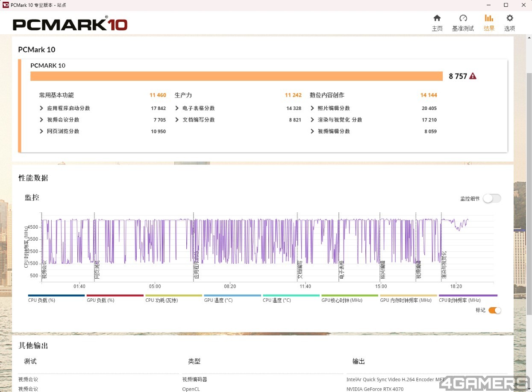The width and height of the screenshot is (532, 392).
Task: Click the OpenCL table cell
Action: pos(191,389)
